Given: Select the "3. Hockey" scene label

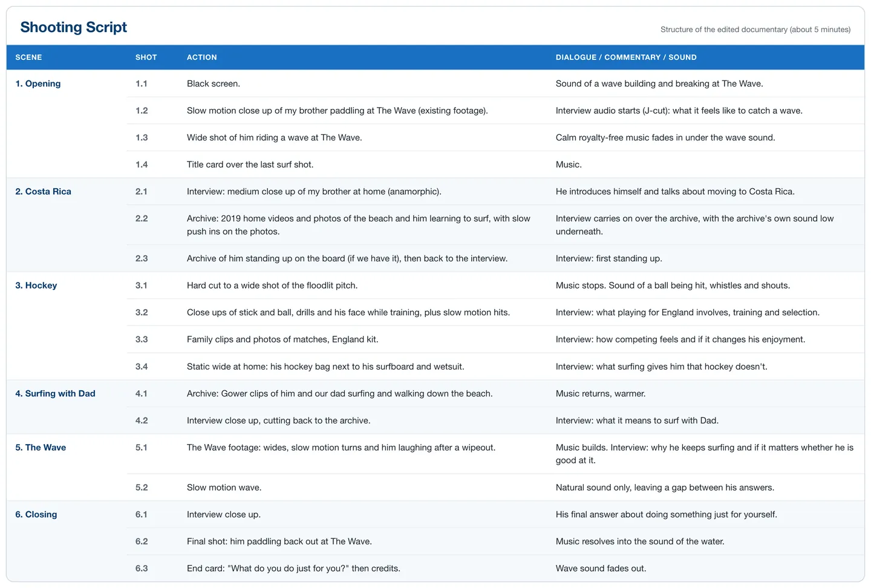Looking at the screenshot, I should click(36, 286).
